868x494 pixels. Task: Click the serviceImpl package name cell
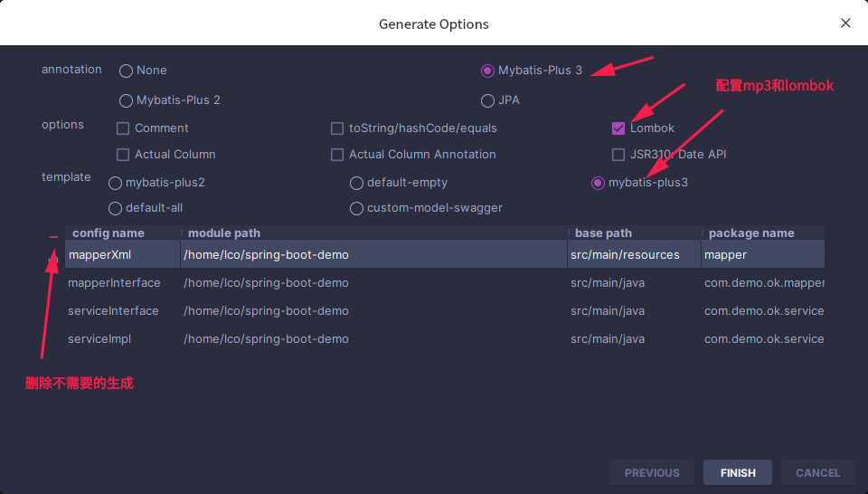(x=763, y=339)
